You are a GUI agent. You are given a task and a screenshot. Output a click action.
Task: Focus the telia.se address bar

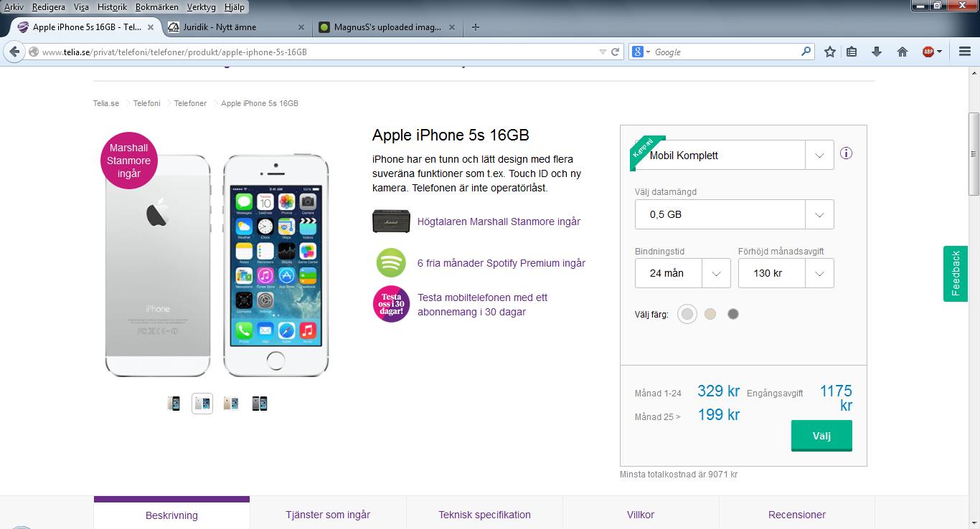tap(316, 52)
